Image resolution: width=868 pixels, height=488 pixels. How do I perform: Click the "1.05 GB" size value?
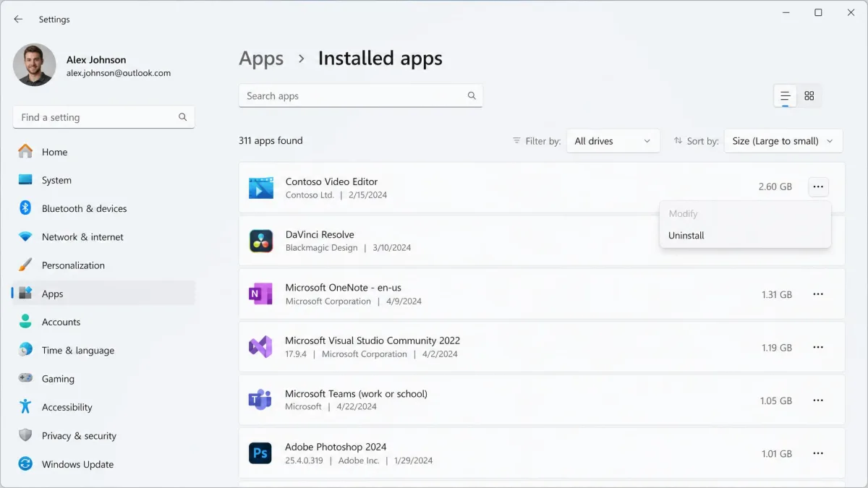click(x=776, y=401)
